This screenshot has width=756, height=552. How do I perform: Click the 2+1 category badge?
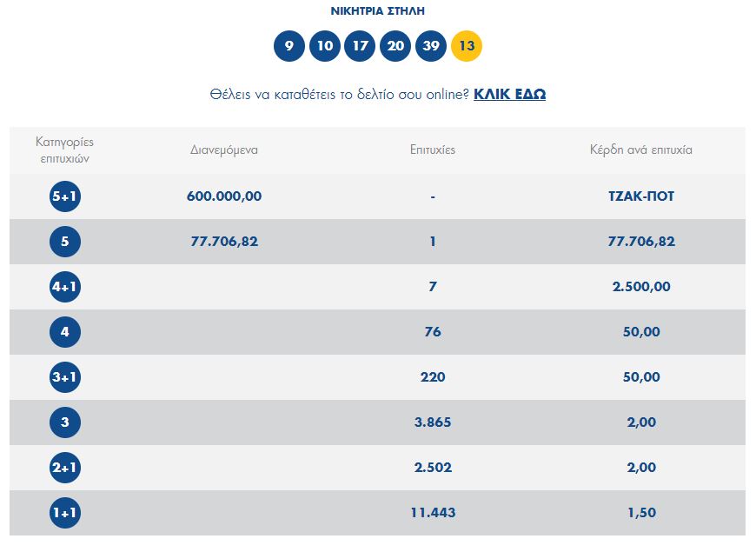[65, 468]
